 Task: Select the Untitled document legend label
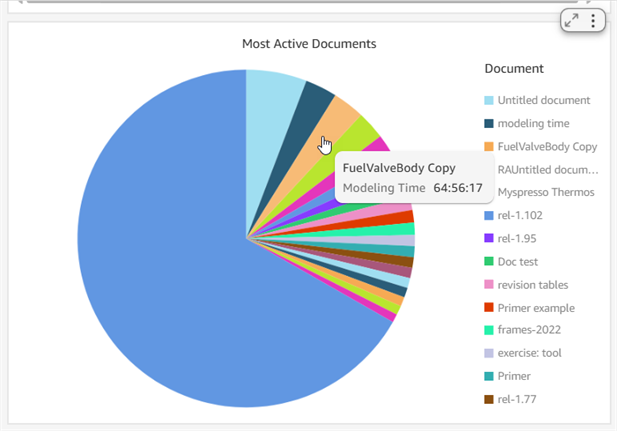pos(544,100)
